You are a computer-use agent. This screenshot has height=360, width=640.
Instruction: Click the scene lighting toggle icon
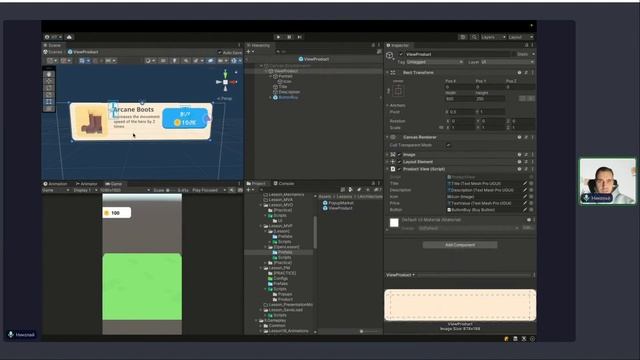(174, 61)
